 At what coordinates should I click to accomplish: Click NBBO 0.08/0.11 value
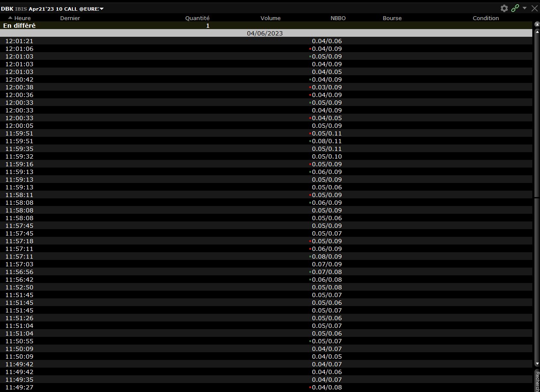(x=327, y=141)
